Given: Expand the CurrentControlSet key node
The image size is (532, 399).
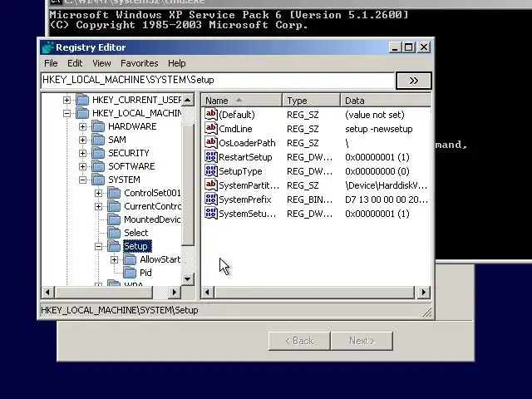Looking at the screenshot, I should pyautogui.click(x=98, y=206).
